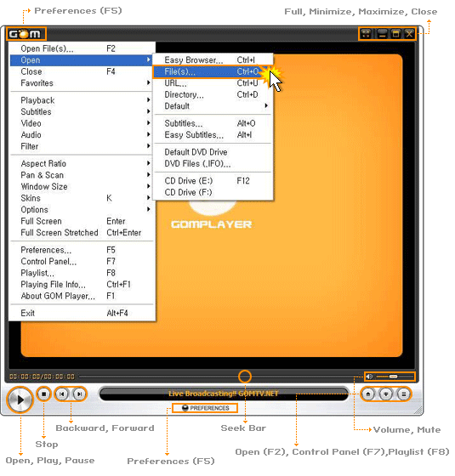Viewport: 455px width, 476px height.
Task: Open the Live Broadcasting GOMTV.NET link
Action: [224, 394]
